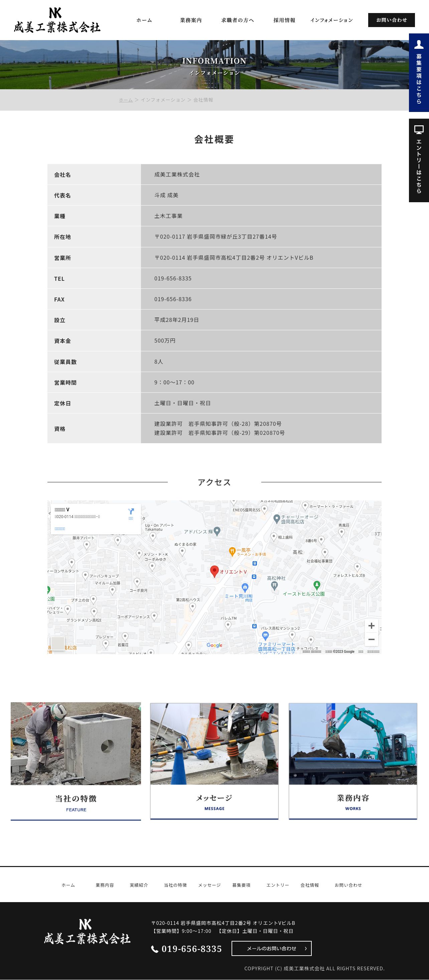Open the エントリーはこちら side tab text
The image size is (429, 980).
419,166
